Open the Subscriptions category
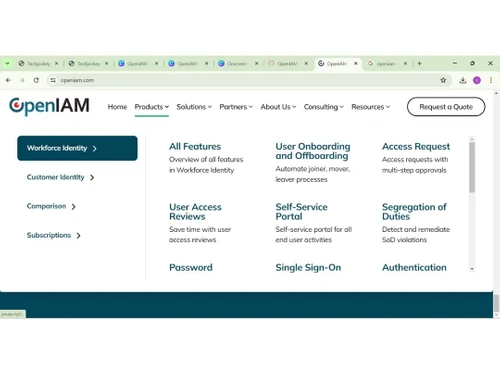Viewport: 500px width, 375px height. click(54, 235)
